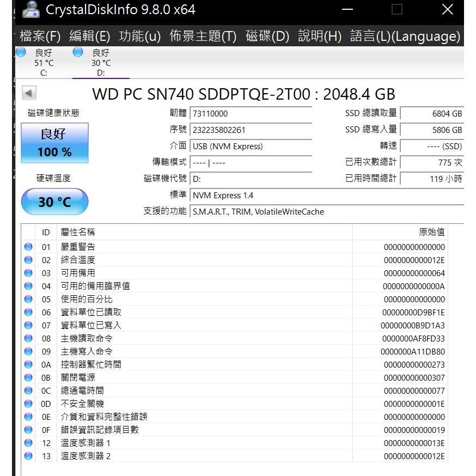Select attribute name 不安全關機
The image size is (476, 476).
tap(82, 404)
